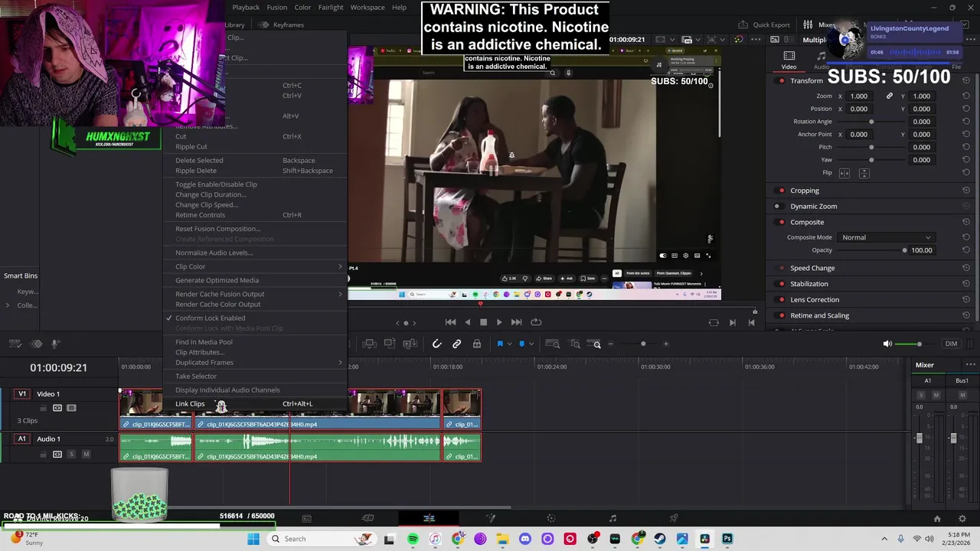Viewport: 980px width, 551px height.
Task: Expand the Cropping section
Action: 805,191
